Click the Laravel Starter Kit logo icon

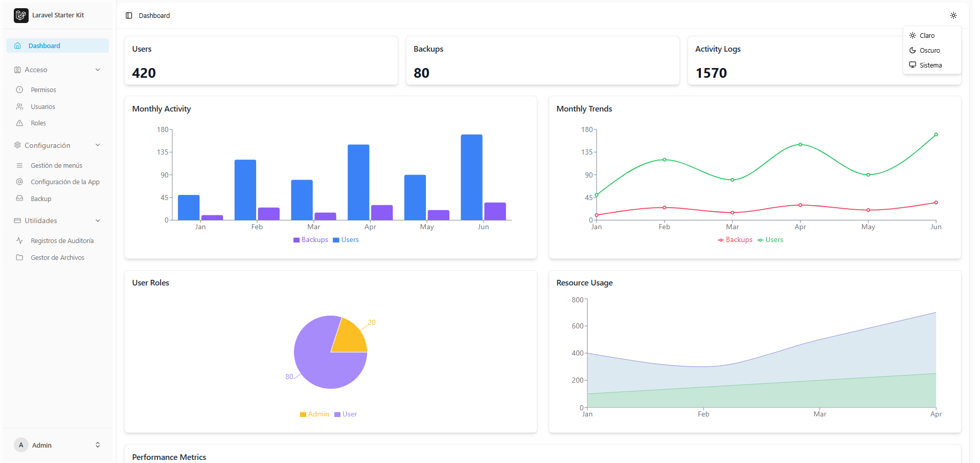21,15
